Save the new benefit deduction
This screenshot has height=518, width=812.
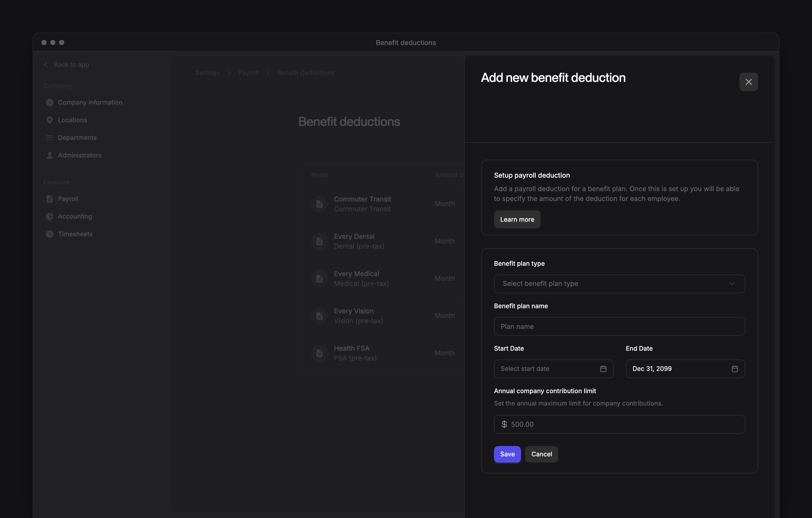click(507, 454)
